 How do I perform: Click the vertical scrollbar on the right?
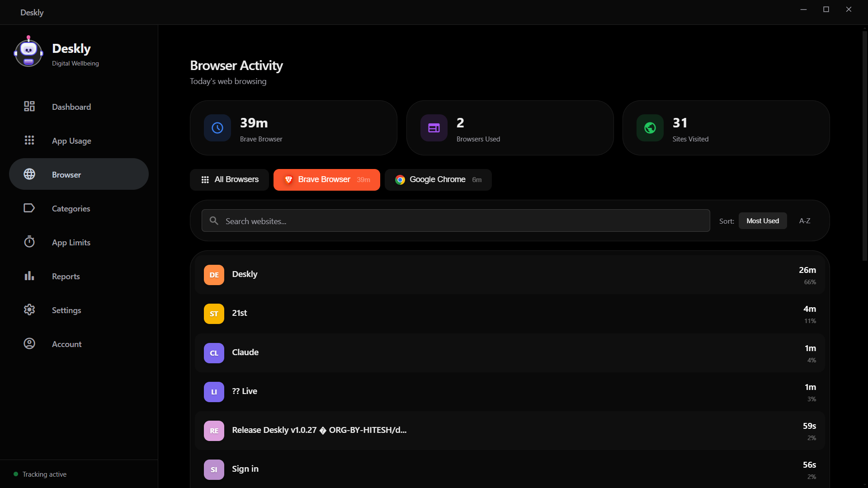point(864,145)
